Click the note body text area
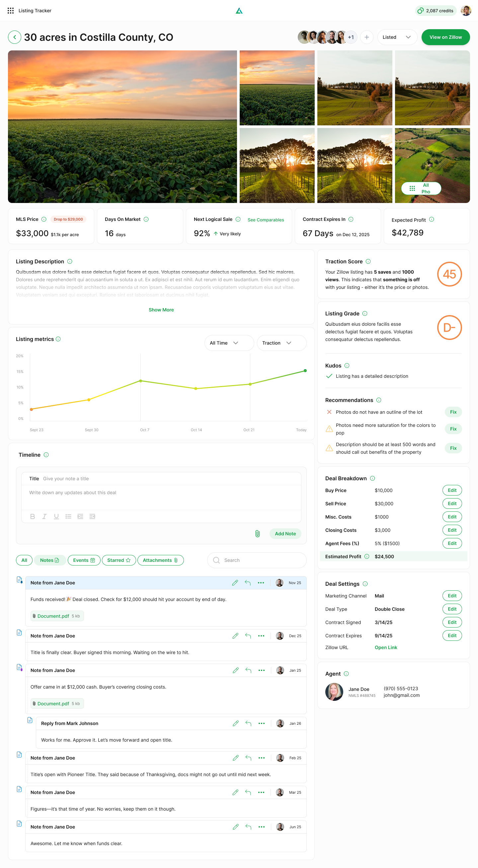This screenshot has width=478, height=868. tap(161, 498)
